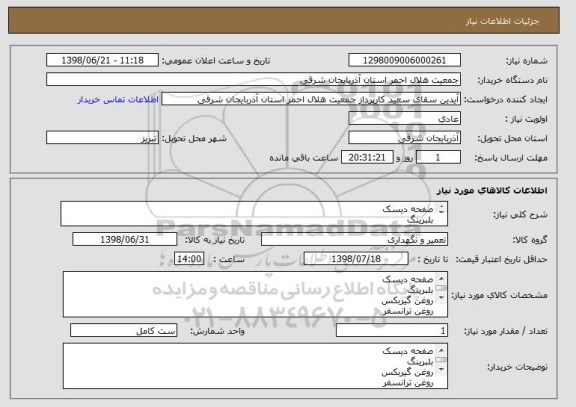Click the need number field 1298009006000261

404,60
